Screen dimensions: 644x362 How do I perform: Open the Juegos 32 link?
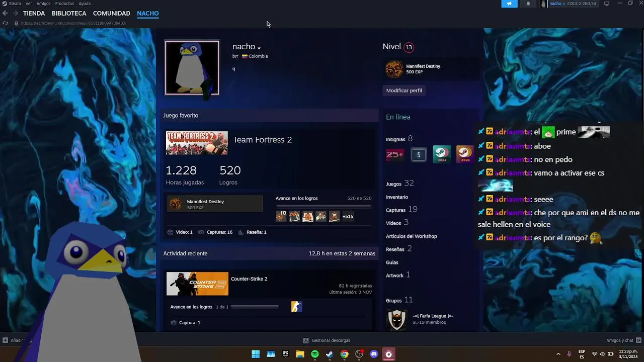[400, 184]
